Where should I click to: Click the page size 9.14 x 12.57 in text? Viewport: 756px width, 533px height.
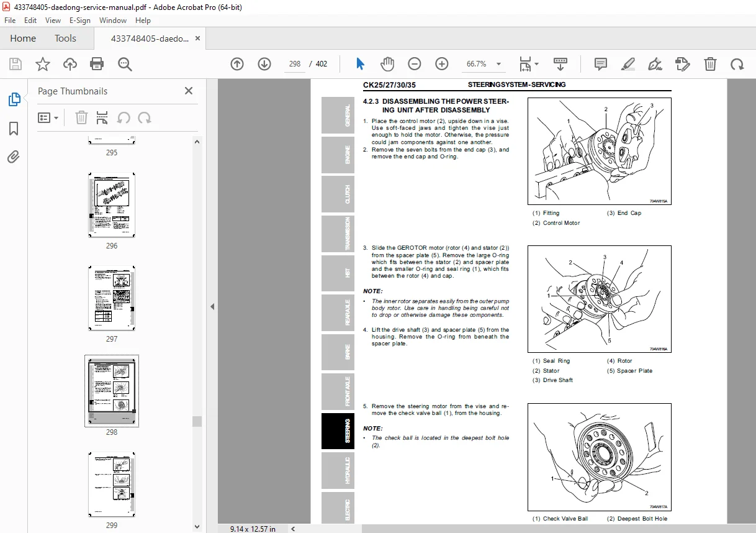pyautogui.click(x=252, y=529)
